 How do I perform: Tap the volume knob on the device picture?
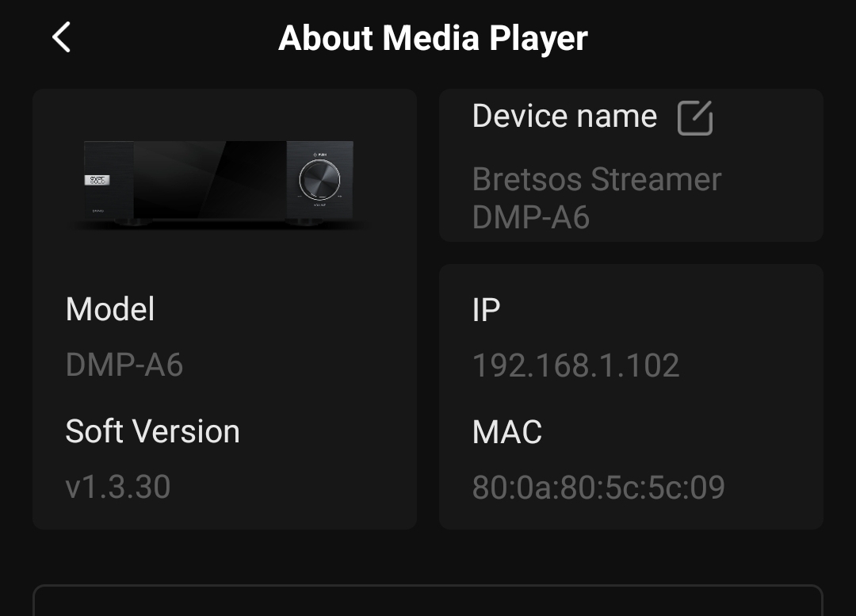coord(319,180)
